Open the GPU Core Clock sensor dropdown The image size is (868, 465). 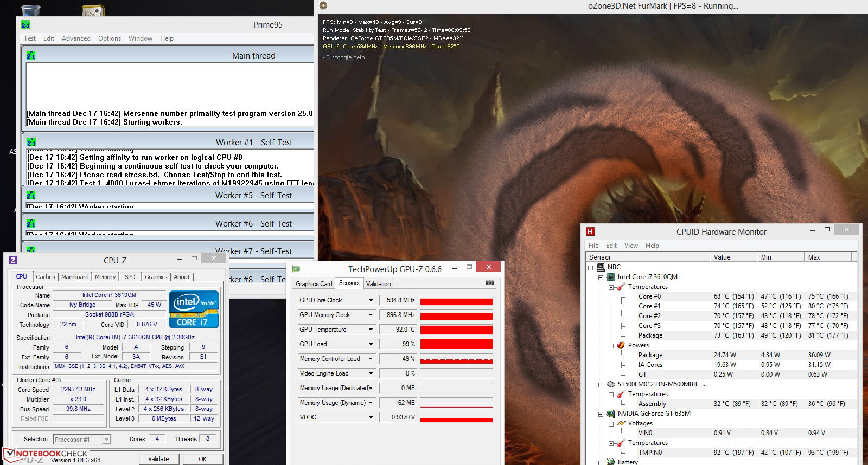pyautogui.click(x=371, y=300)
